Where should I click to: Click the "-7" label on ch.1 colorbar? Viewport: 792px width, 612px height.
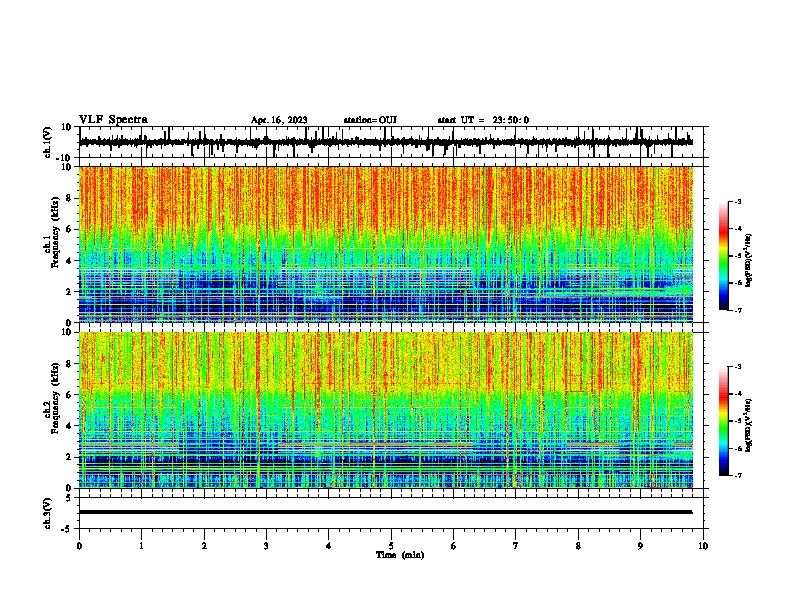tap(738, 310)
